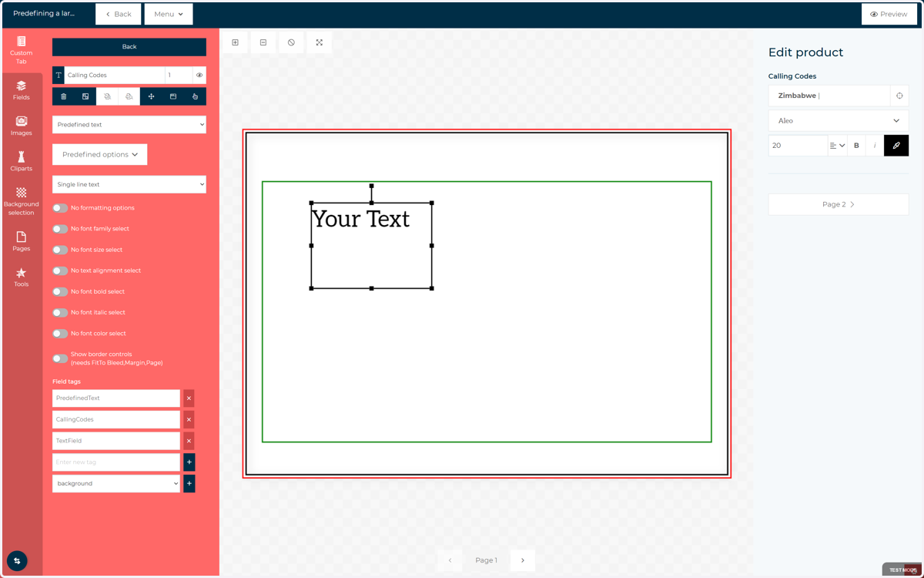
Task: Toggle No text alignment select switch
Action: coord(60,271)
